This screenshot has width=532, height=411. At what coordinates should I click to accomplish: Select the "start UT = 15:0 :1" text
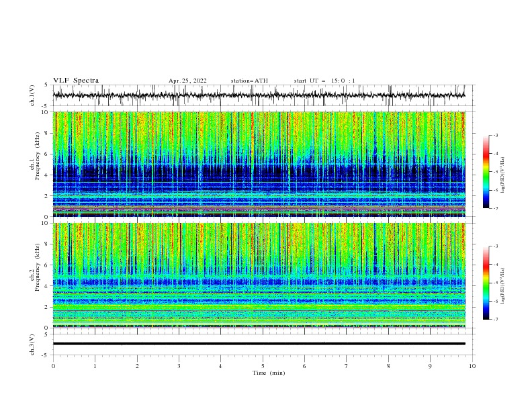click(x=324, y=81)
